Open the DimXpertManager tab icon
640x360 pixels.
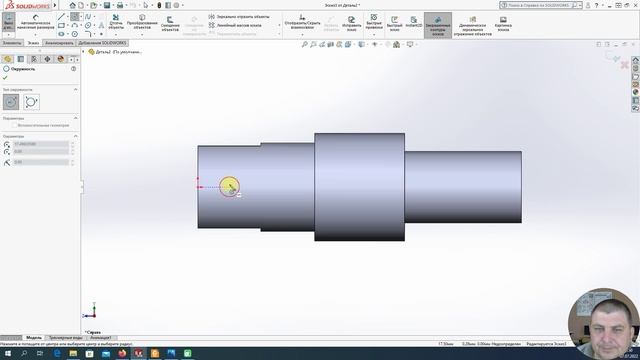[47, 59]
